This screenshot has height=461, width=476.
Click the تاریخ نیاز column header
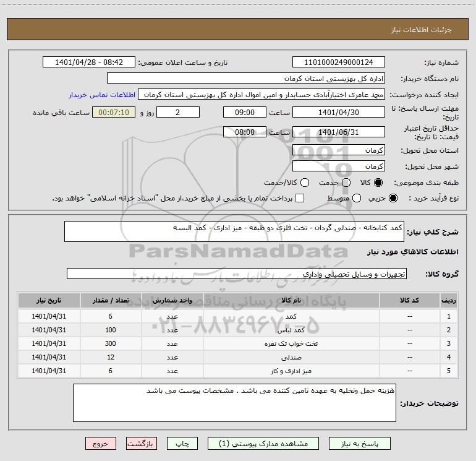pyautogui.click(x=49, y=300)
